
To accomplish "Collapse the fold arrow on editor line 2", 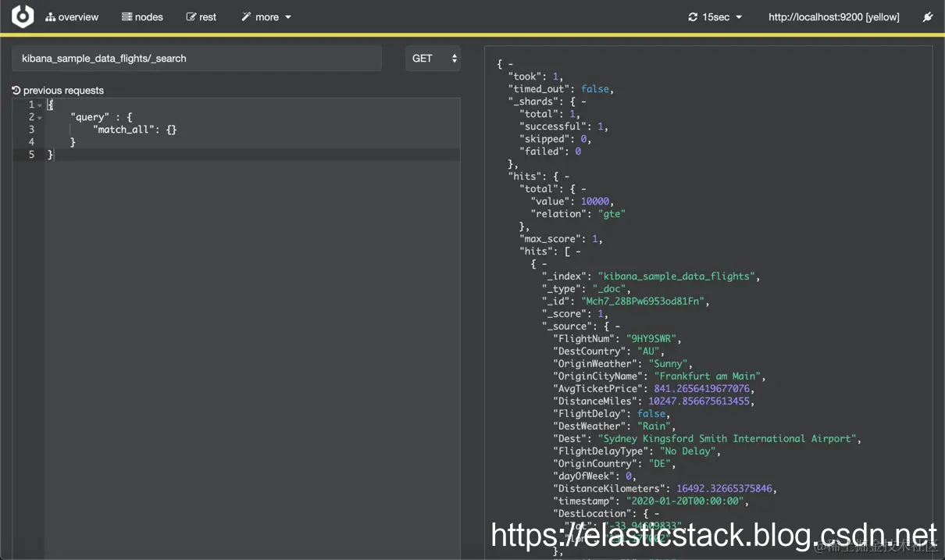I will 40,118.
